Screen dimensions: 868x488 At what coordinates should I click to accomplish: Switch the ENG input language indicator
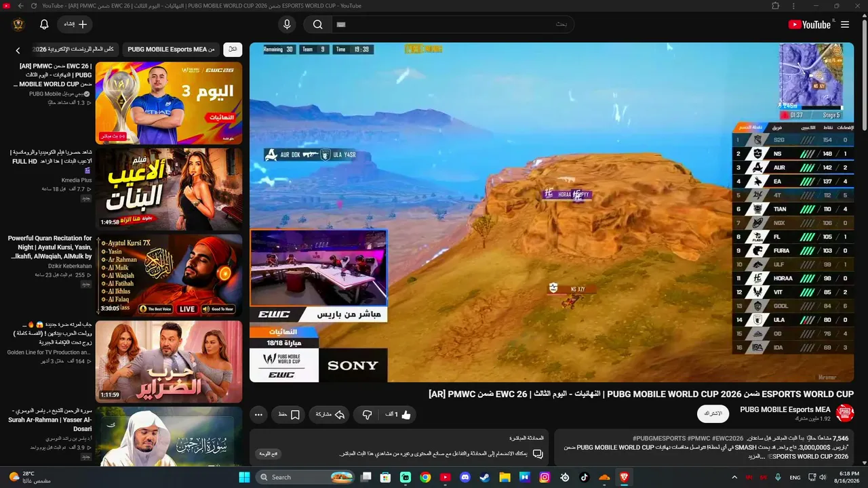[795, 477]
